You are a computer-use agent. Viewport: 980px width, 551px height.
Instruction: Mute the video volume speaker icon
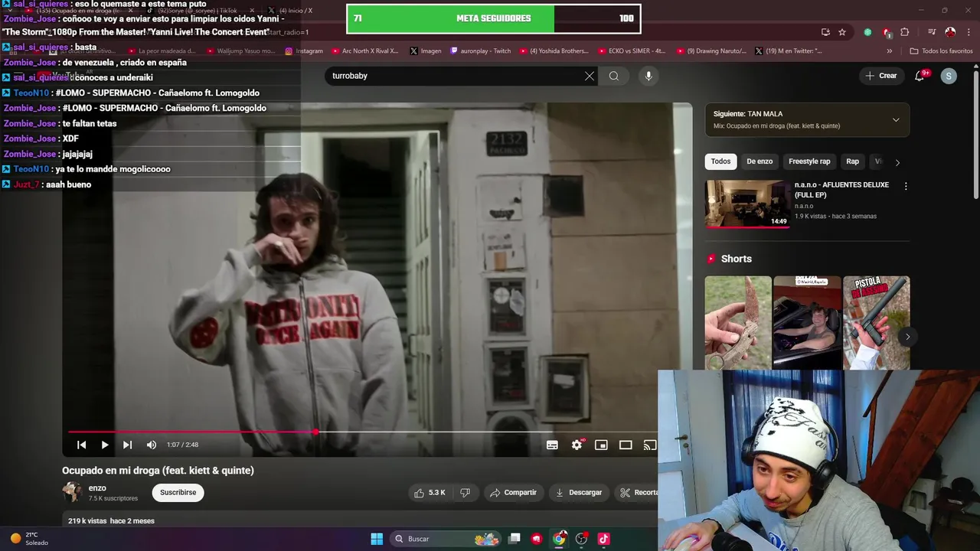(x=152, y=445)
